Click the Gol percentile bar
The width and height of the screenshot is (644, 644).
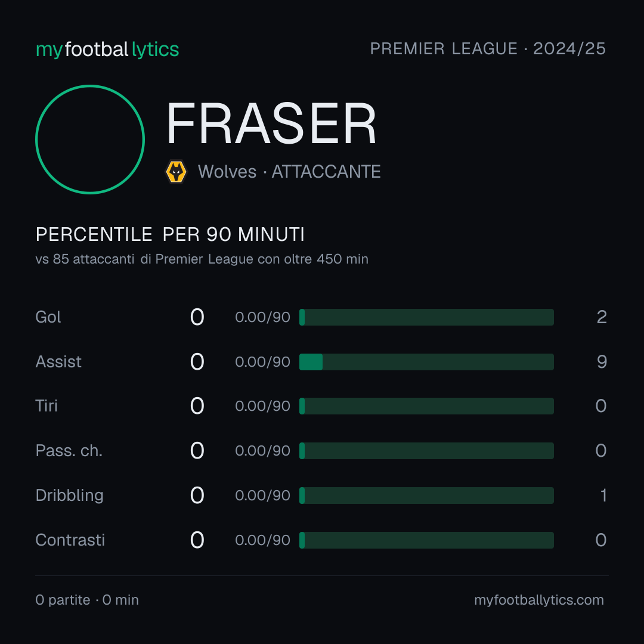coord(426,317)
